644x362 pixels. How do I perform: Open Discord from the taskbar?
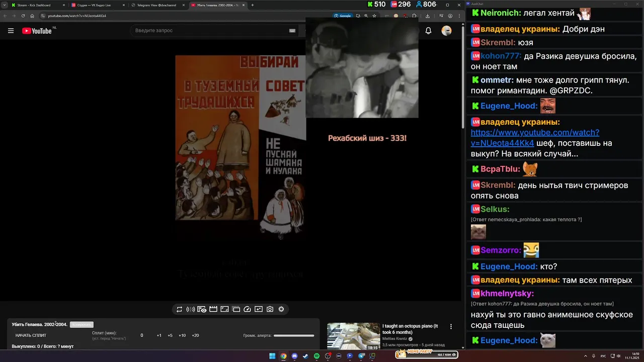(294, 356)
